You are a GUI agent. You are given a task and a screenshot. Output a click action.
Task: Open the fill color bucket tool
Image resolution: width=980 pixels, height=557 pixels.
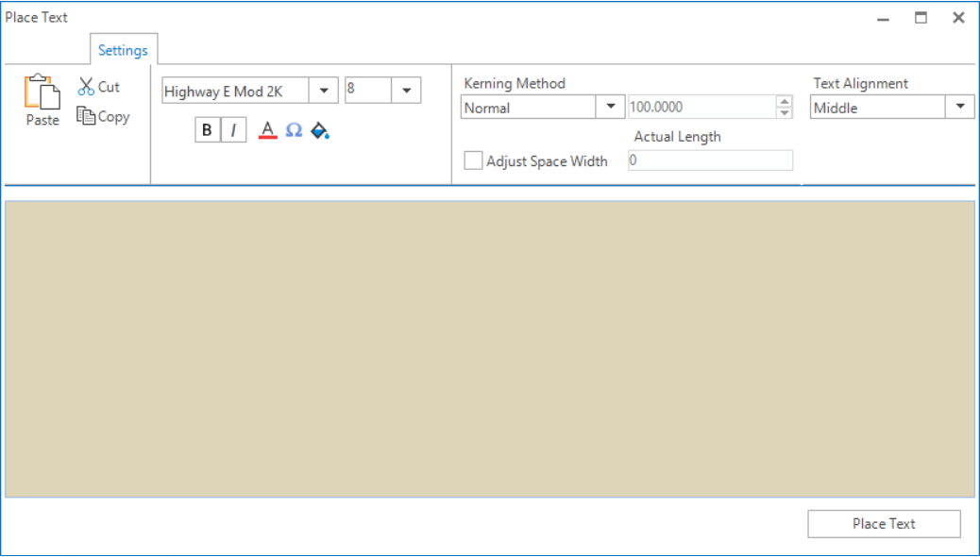tap(320, 130)
